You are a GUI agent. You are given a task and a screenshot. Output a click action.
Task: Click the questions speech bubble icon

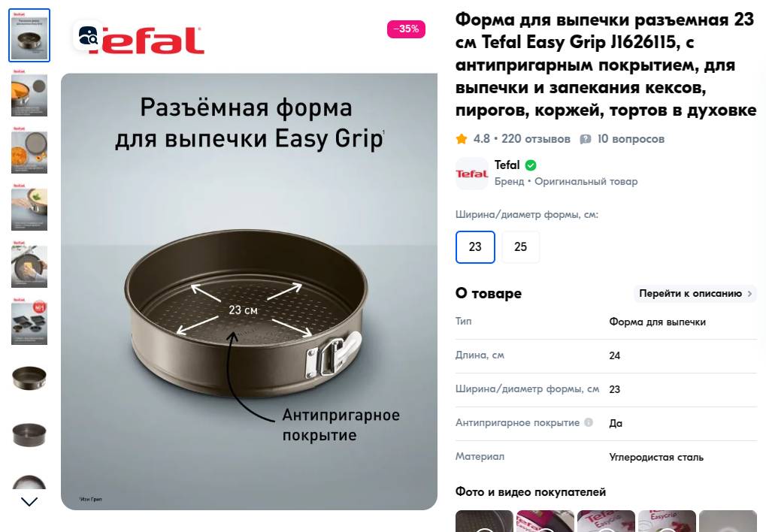click(x=585, y=139)
